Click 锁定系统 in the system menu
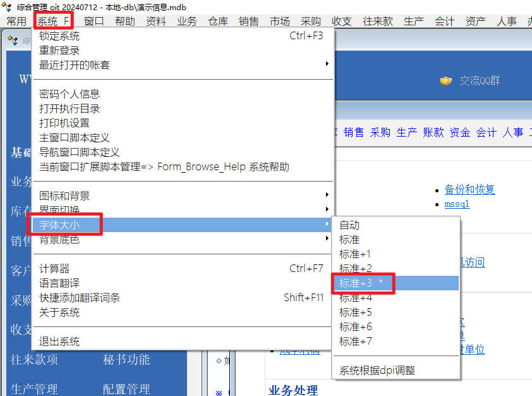This screenshot has height=396, width=532. coord(59,36)
